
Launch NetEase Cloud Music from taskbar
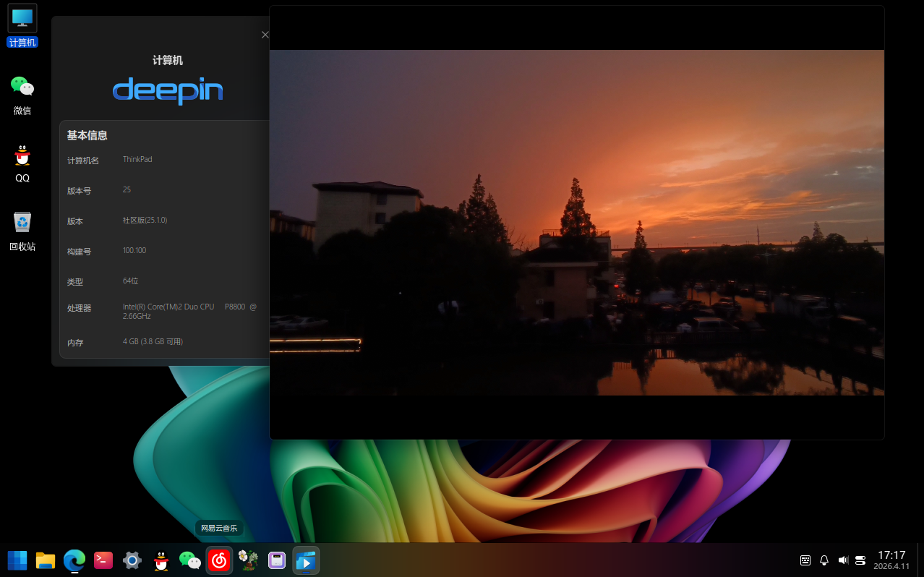tap(219, 560)
